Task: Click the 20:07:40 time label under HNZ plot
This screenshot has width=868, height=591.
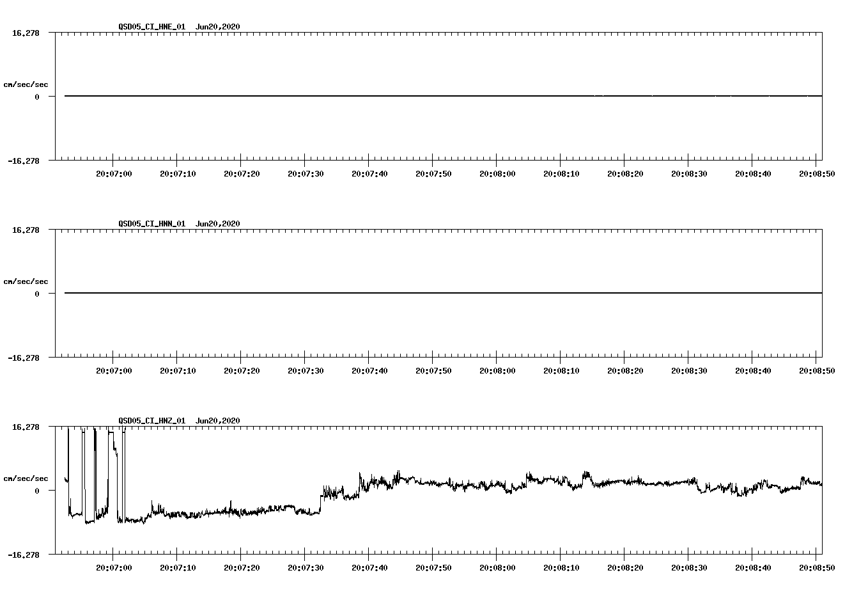Action: 369,568
